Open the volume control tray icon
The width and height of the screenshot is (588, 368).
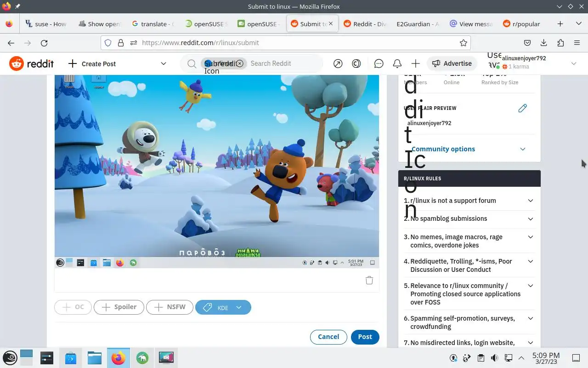tap(494, 358)
